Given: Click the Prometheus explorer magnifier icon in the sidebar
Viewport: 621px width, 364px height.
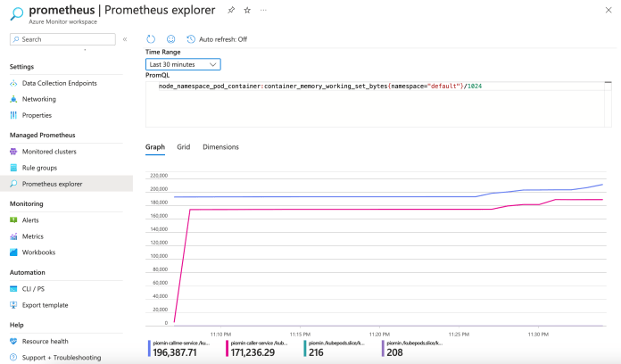Looking at the screenshot, I should click(13, 184).
